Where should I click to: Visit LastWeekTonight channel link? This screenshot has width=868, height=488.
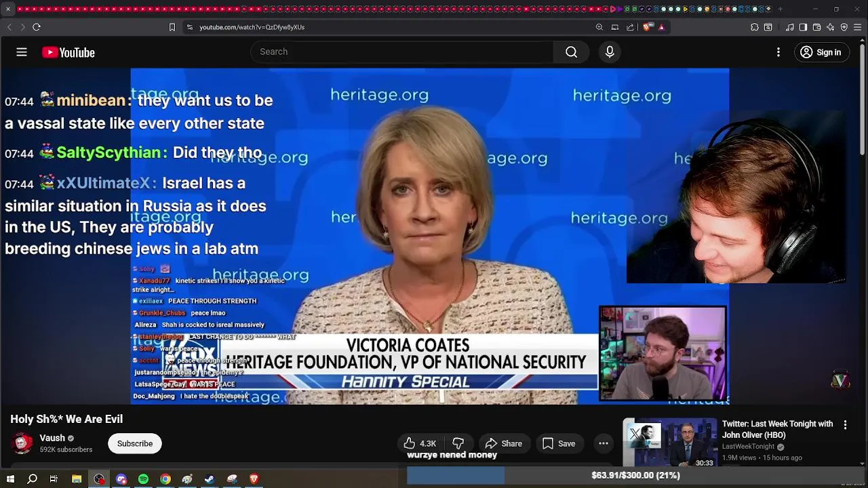pos(748,447)
